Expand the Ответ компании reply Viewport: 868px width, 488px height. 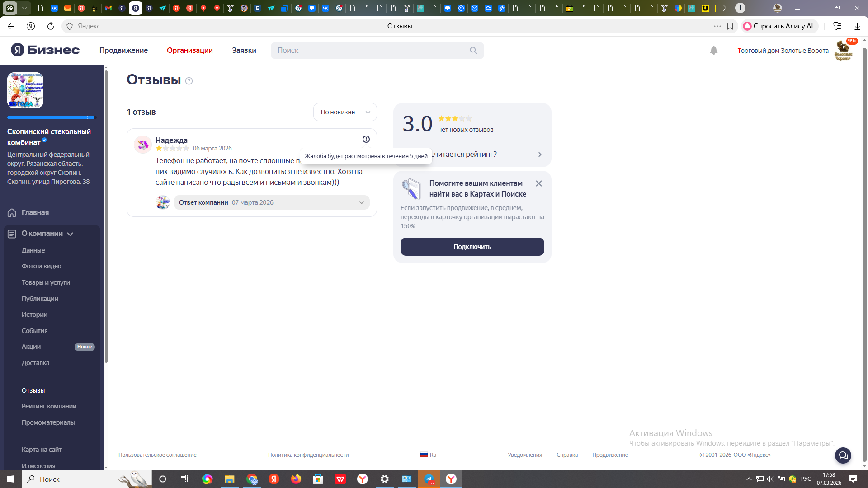point(361,202)
